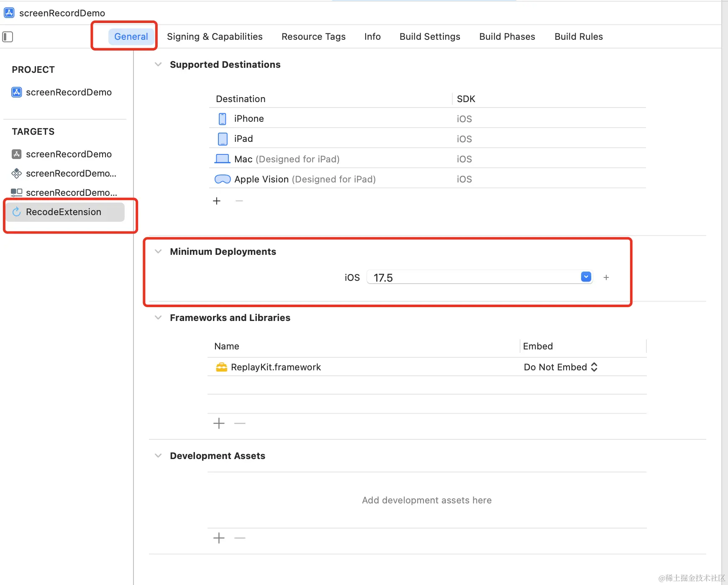The width and height of the screenshot is (728, 585).
Task: Collapse the Frameworks and Libraries section
Action: pyautogui.click(x=158, y=318)
